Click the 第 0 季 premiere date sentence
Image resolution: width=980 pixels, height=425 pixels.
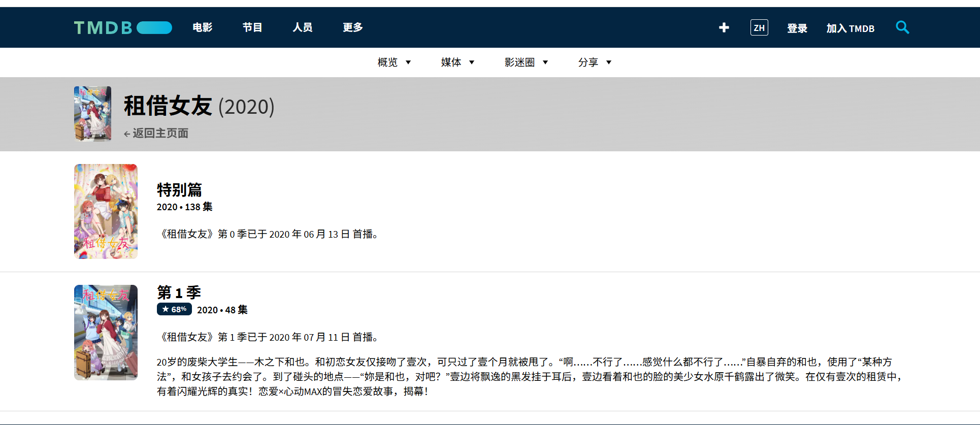click(x=269, y=234)
